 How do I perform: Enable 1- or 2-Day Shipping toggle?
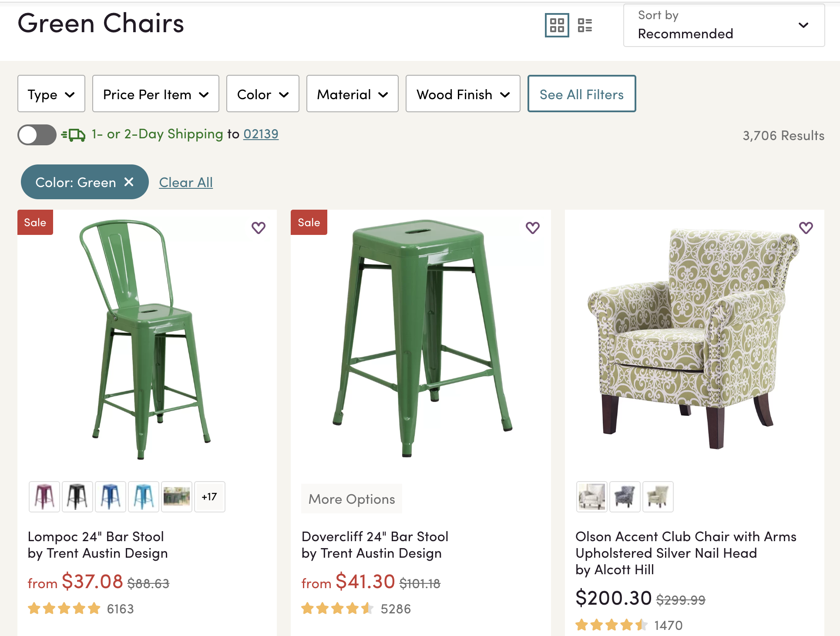tap(37, 135)
